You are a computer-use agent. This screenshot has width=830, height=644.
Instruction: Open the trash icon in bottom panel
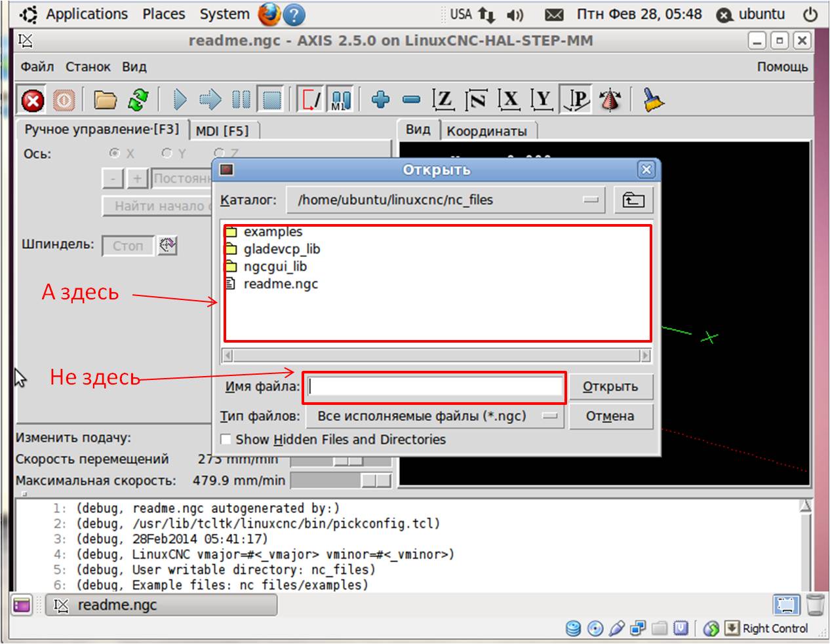coord(816,605)
